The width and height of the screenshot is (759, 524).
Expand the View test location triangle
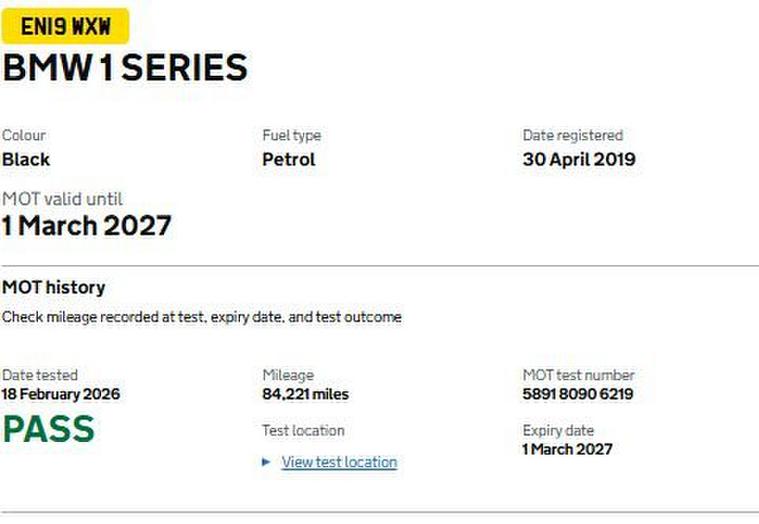tap(266, 462)
